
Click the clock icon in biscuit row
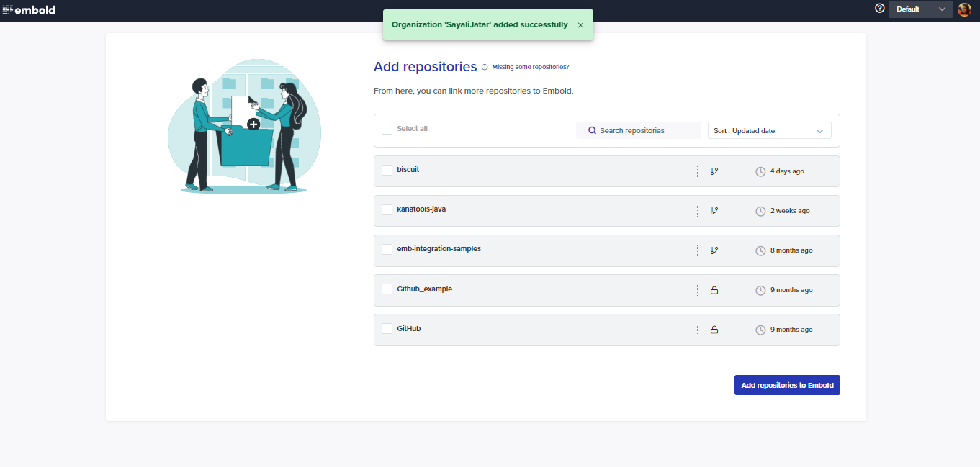click(x=760, y=171)
